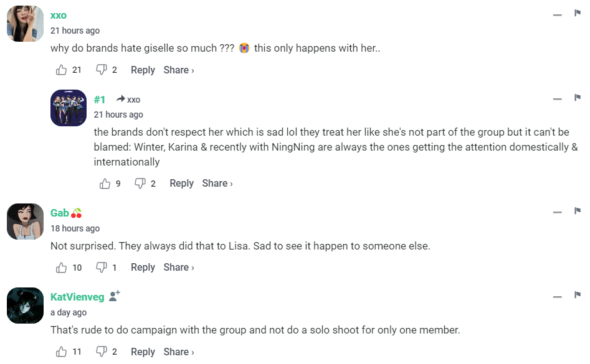Downvote KatVienveg's comment

tap(102, 352)
